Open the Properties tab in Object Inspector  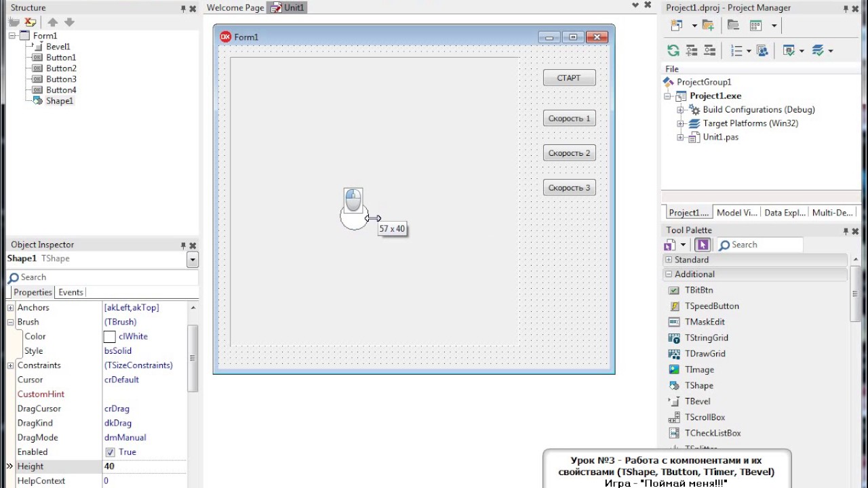33,293
